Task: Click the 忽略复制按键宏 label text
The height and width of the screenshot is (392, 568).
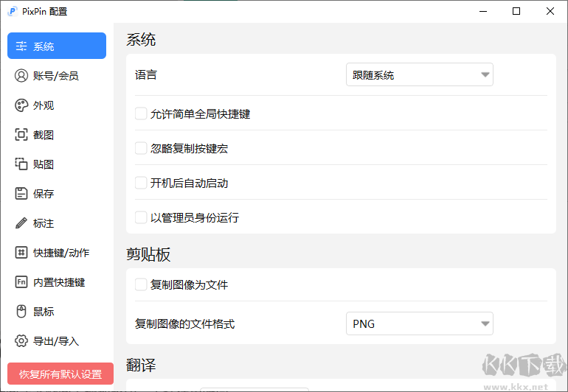Action: click(x=189, y=148)
